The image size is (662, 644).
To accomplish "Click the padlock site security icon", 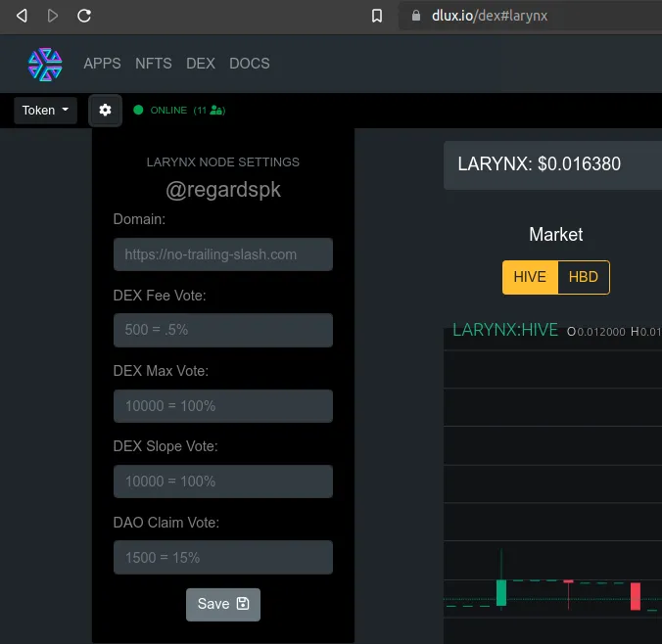I will (416, 16).
